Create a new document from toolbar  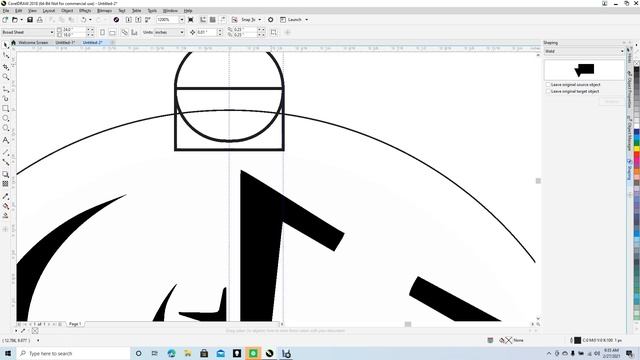tap(5, 20)
